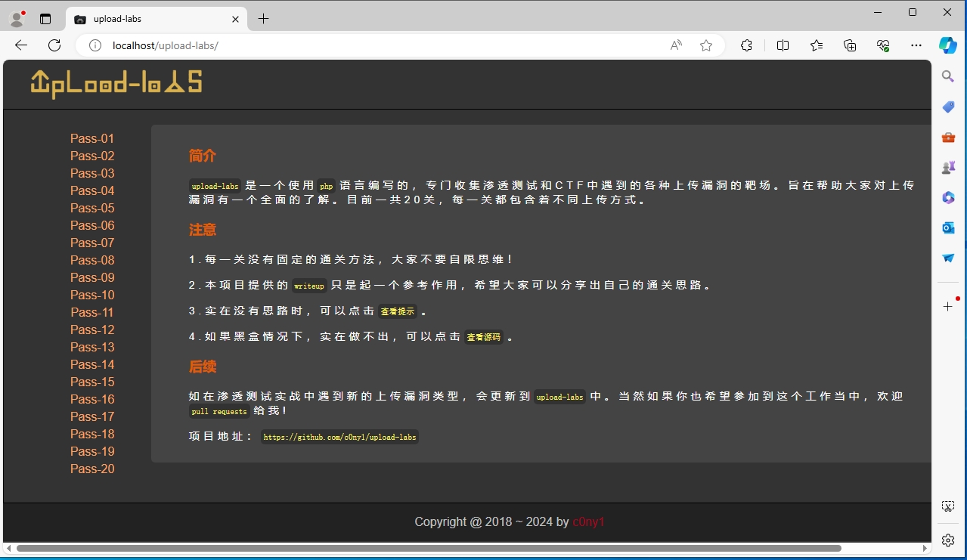967x560 pixels.
Task: Open sidebar Tools briefcase icon
Action: tap(948, 138)
